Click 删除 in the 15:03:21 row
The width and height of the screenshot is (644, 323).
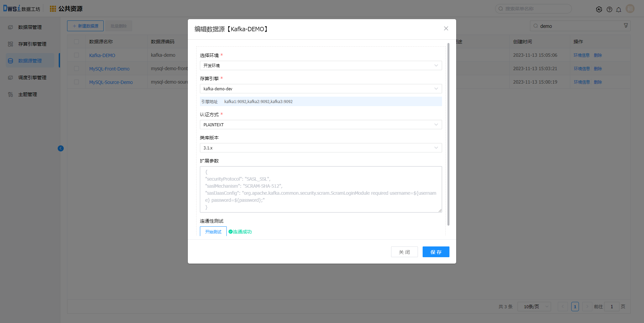[598, 68]
